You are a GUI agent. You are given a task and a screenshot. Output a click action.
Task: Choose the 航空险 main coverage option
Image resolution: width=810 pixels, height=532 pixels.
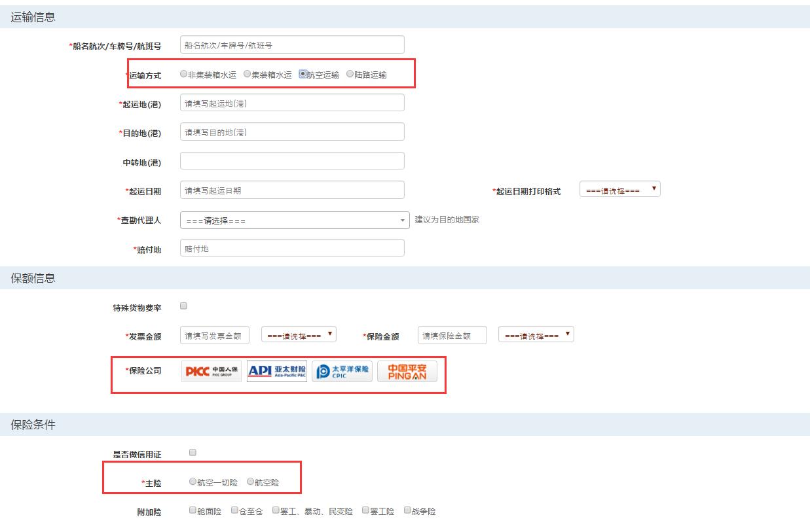(x=250, y=482)
